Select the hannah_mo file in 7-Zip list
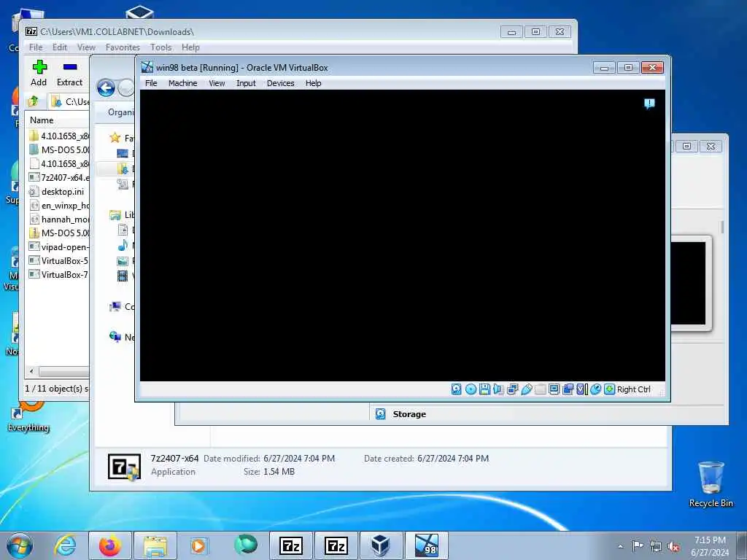The height and width of the screenshot is (560, 747). [x=58, y=219]
